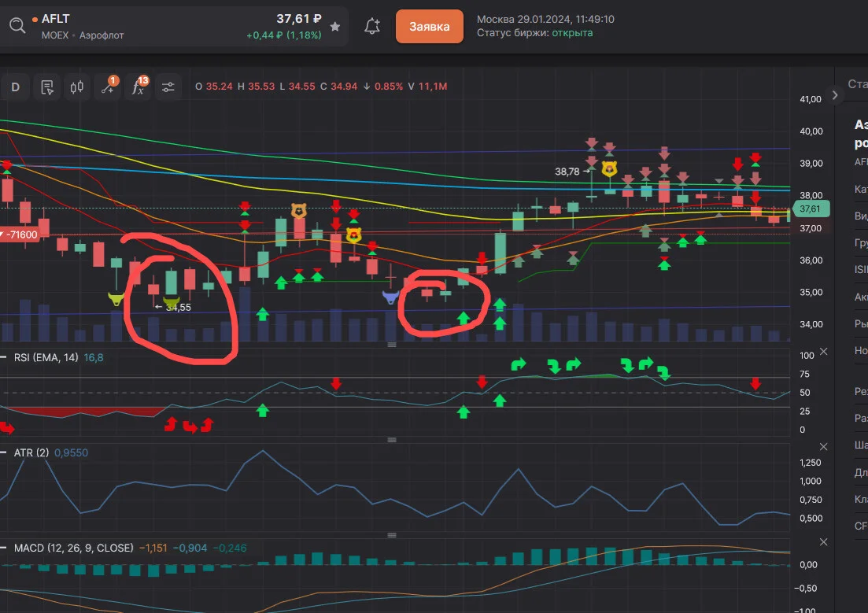Click the 41,00 price axis label
Viewport: 868px width, 613px height.
tap(811, 99)
